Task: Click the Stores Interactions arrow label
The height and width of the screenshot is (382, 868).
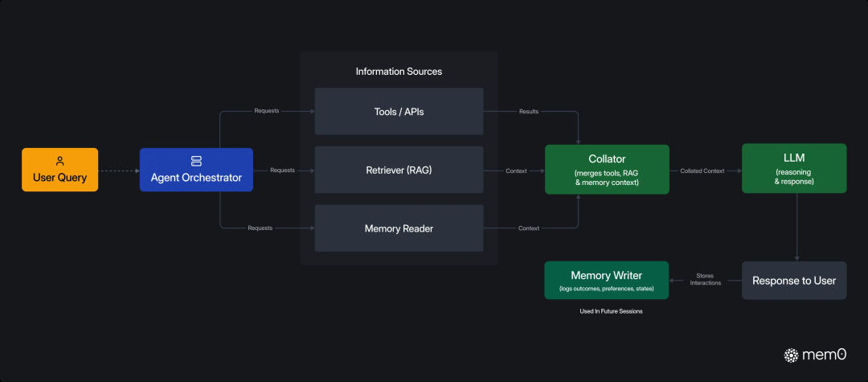Action: [x=705, y=279]
